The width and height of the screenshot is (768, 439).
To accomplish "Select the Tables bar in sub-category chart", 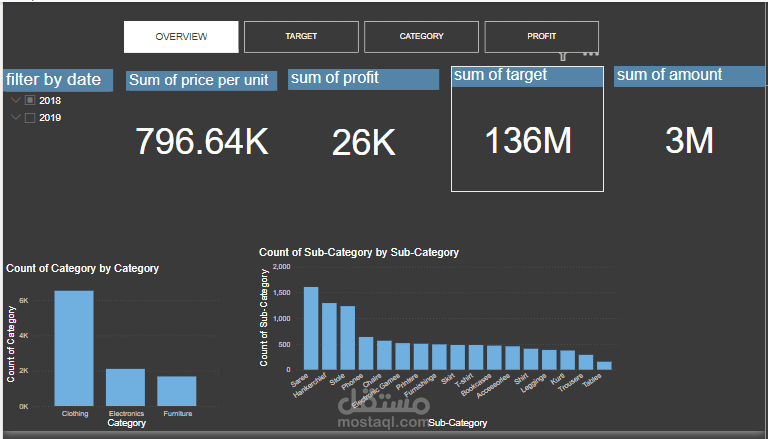I will 604,366.
